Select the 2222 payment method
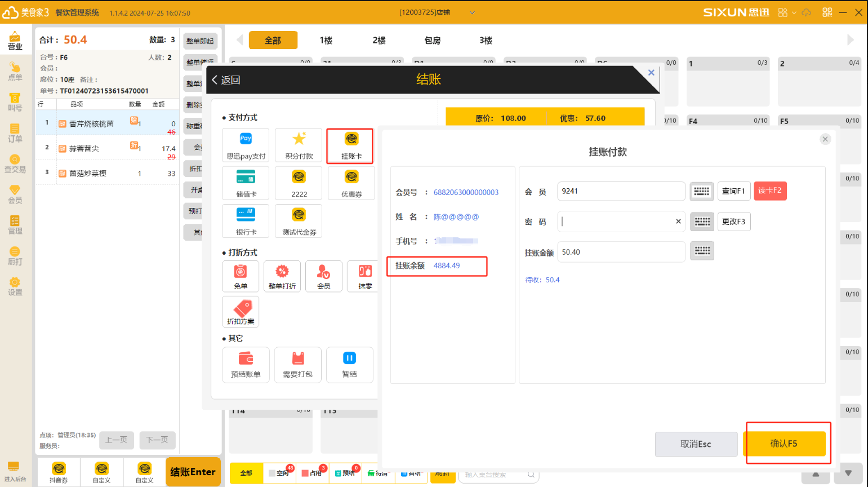Image resolution: width=868 pixels, height=487 pixels. click(x=299, y=183)
